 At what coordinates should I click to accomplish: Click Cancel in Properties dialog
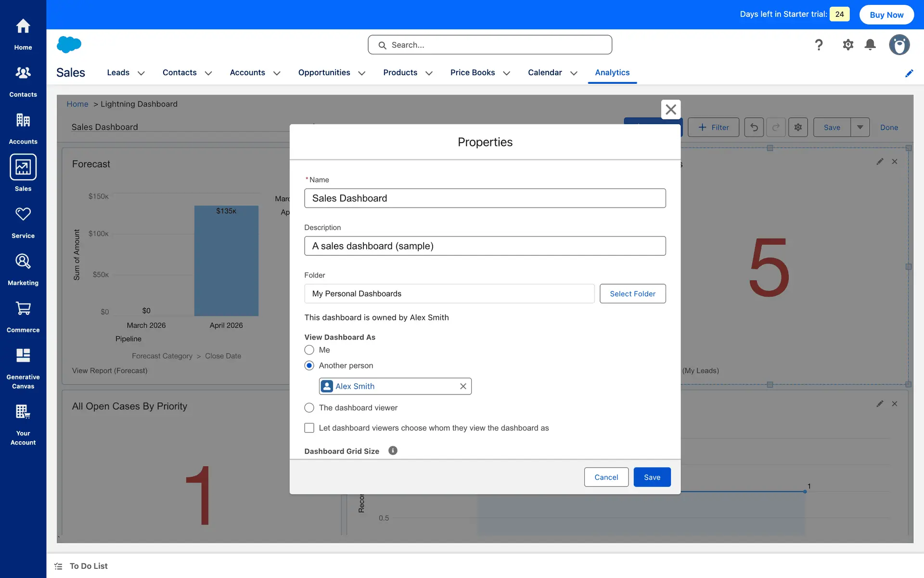click(x=606, y=477)
